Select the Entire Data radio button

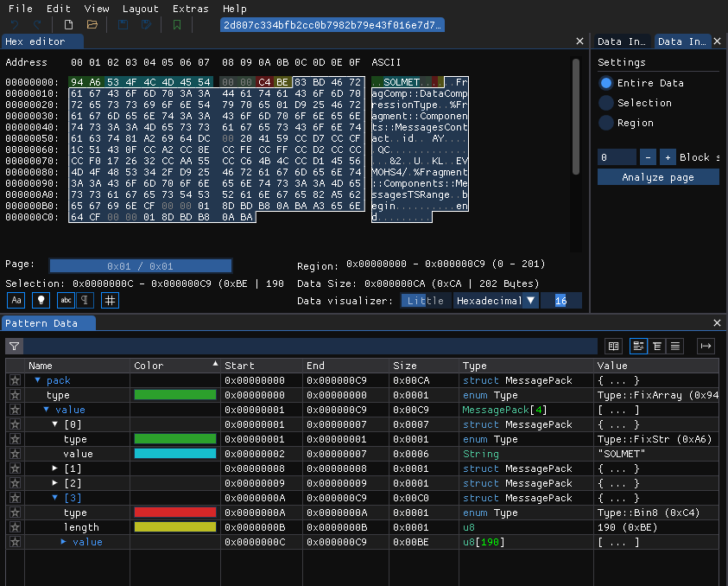click(606, 83)
